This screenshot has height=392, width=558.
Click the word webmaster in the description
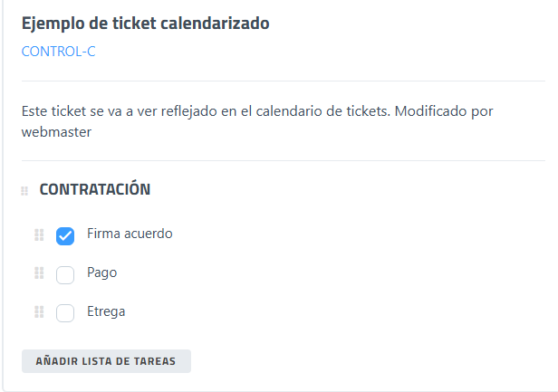pos(56,132)
